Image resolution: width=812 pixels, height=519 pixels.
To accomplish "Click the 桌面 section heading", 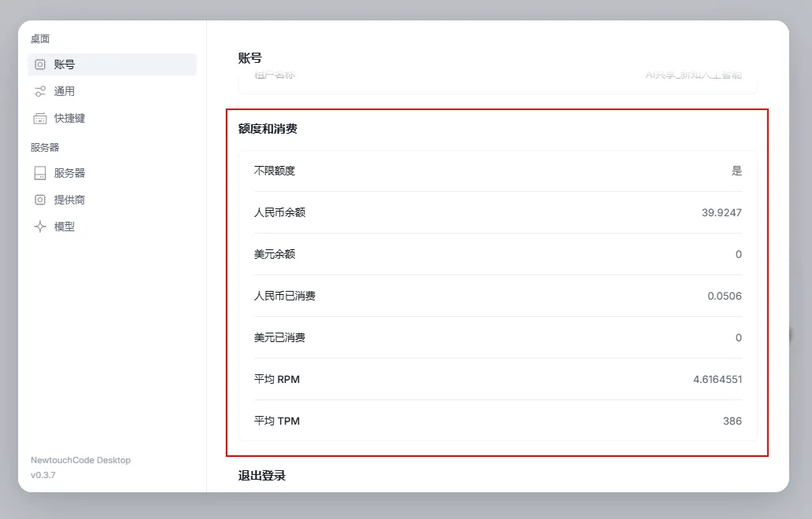I will click(40, 39).
